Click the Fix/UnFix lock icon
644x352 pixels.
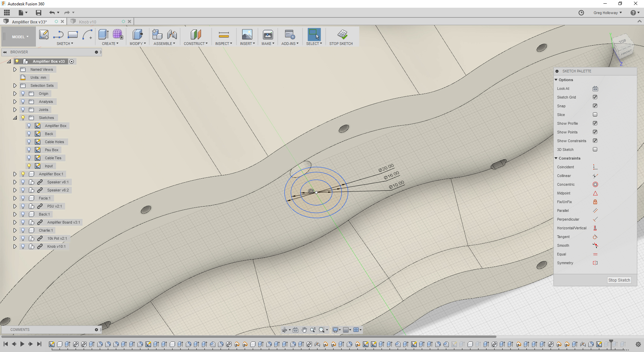(x=595, y=202)
